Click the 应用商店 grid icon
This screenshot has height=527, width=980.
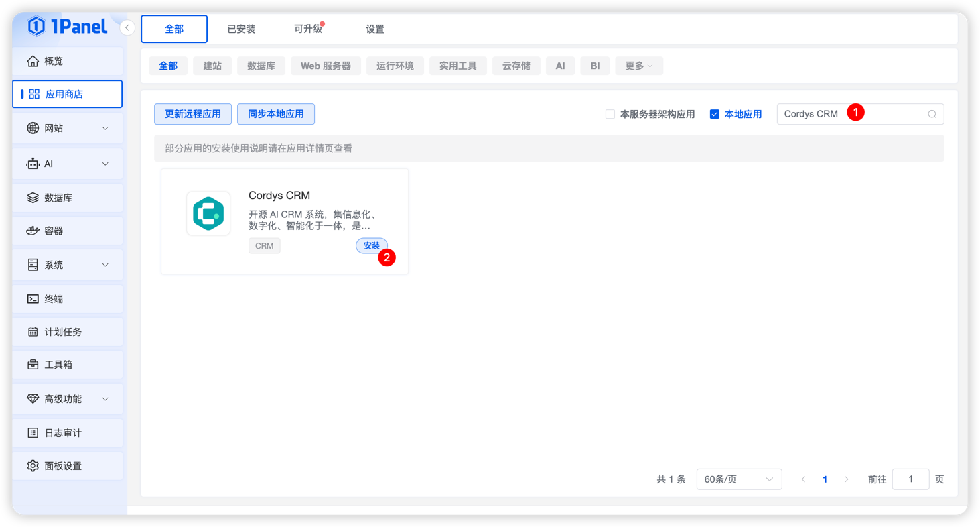pyautogui.click(x=34, y=94)
